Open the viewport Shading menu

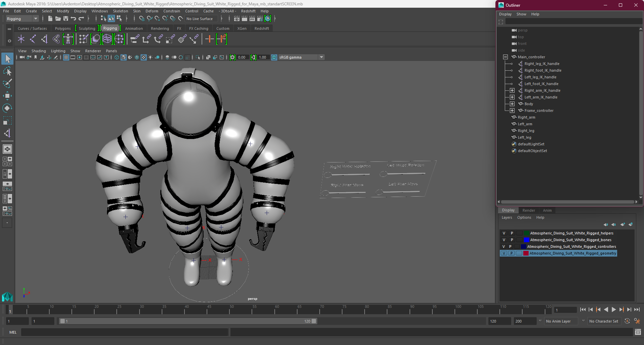click(39, 51)
